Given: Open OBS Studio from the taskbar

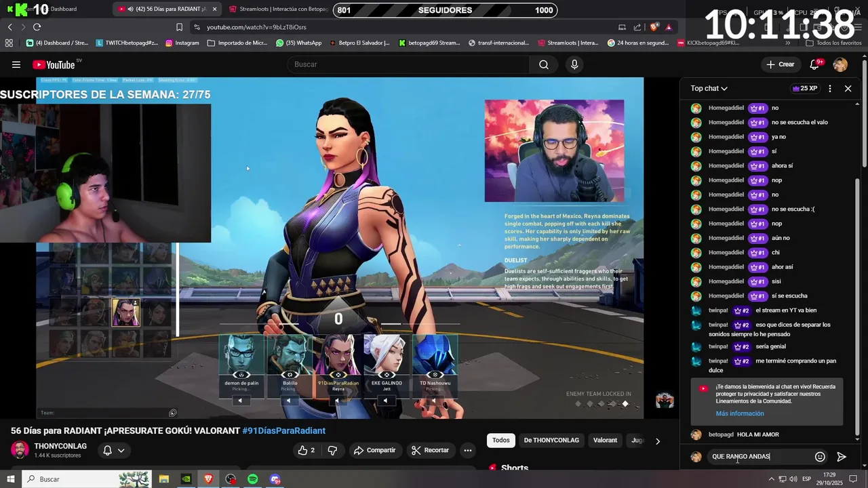Looking at the screenshot, I should (231, 479).
